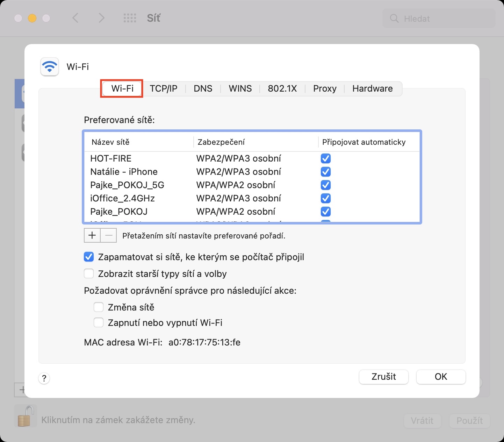Select the Proxy tab

(325, 88)
